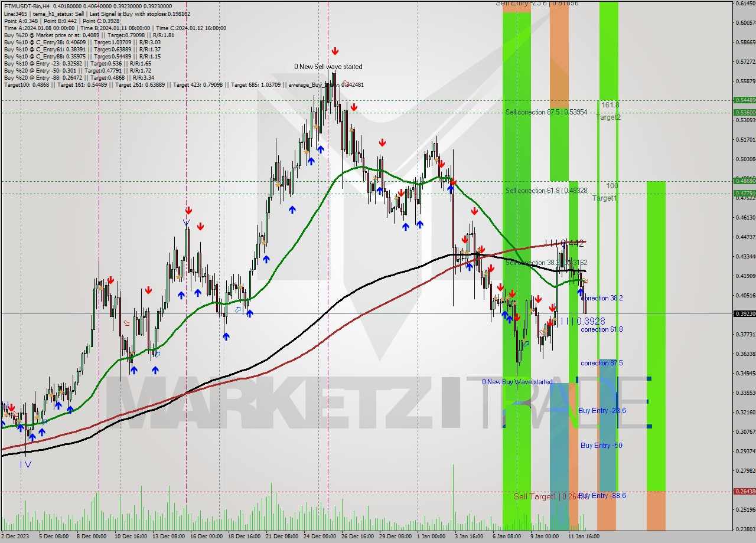Select the blue "correction 38.2" label
The height and width of the screenshot is (543, 756).
point(601,298)
